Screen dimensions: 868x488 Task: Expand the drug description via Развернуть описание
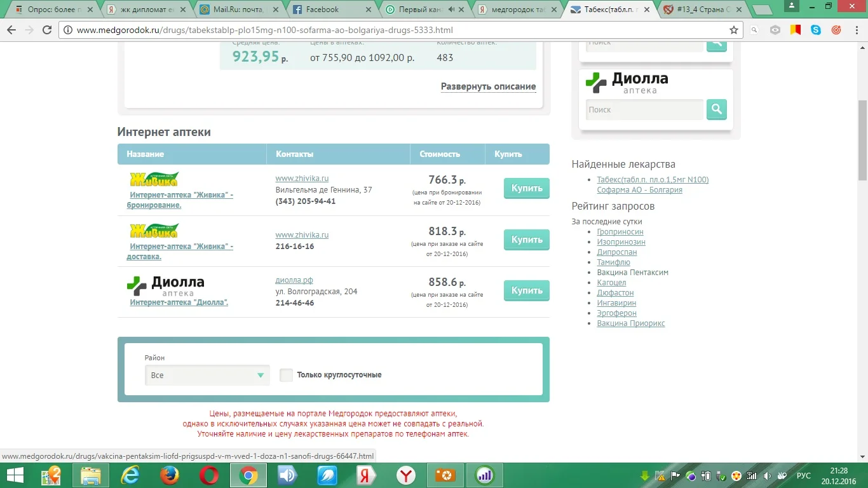click(x=488, y=86)
